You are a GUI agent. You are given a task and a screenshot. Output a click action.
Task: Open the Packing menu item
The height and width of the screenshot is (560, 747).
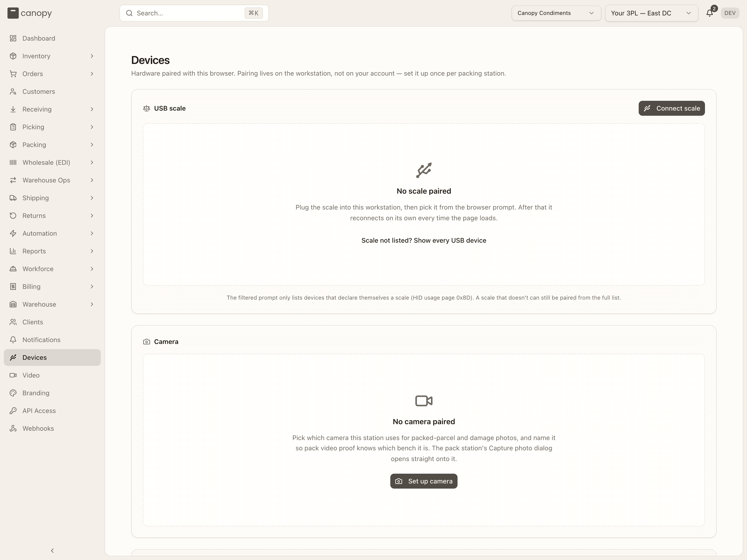[52, 144]
